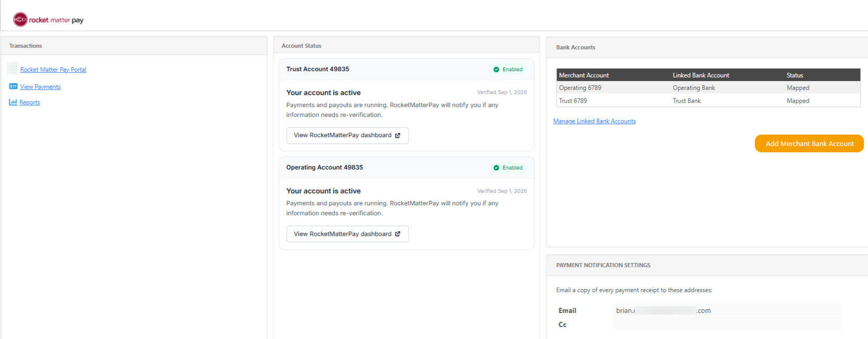Click the Rocket Matter Pay logo

(48, 20)
